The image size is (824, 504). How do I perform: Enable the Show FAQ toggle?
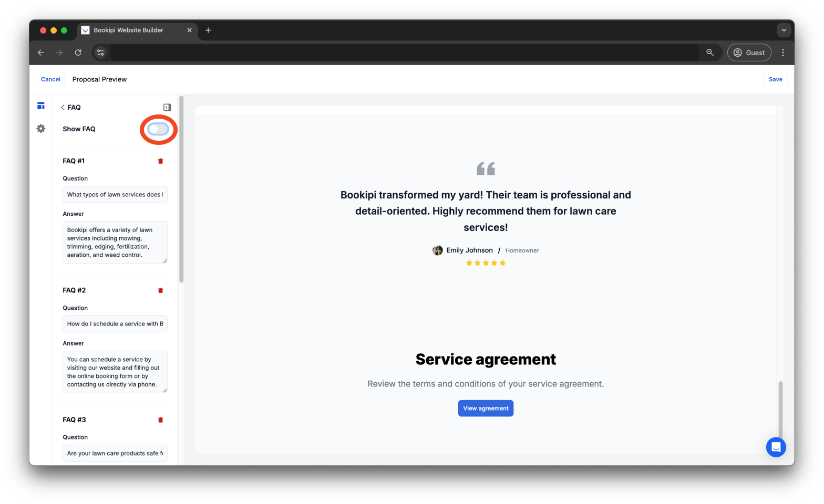coord(158,129)
